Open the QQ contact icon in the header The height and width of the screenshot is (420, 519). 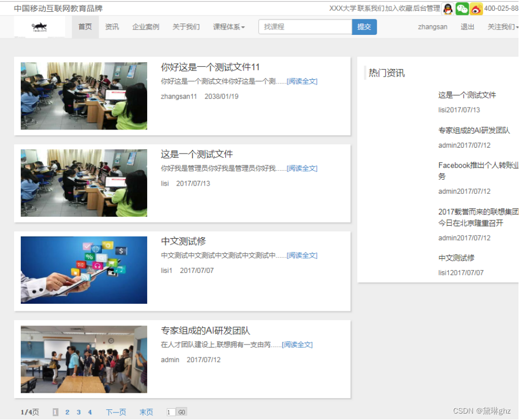[448, 9]
